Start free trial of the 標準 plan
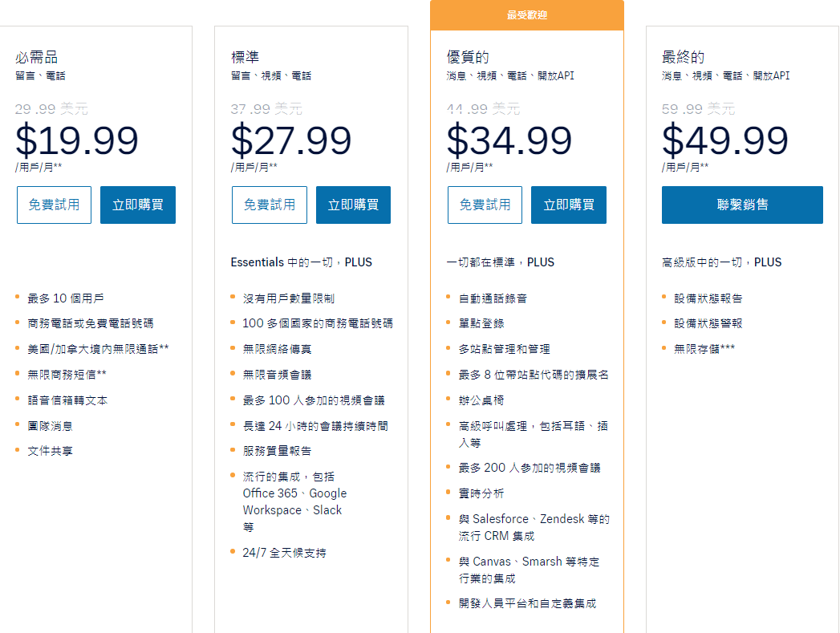This screenshot has width=840, height=633. (x=270, y=205)
